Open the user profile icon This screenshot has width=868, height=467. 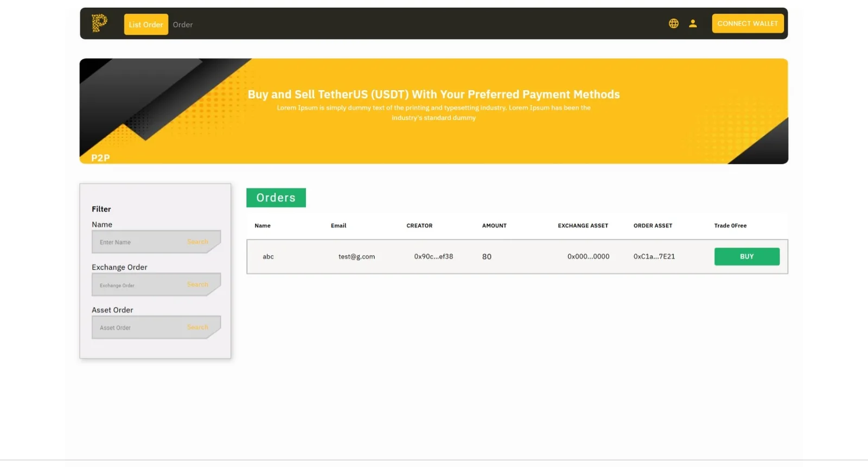point(693,23)
